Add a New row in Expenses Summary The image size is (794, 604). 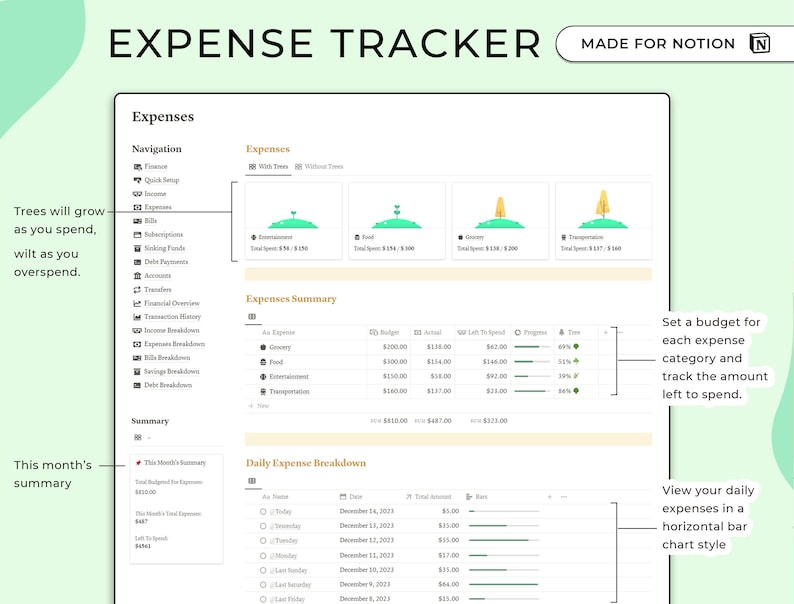click(x=259, y=406)
